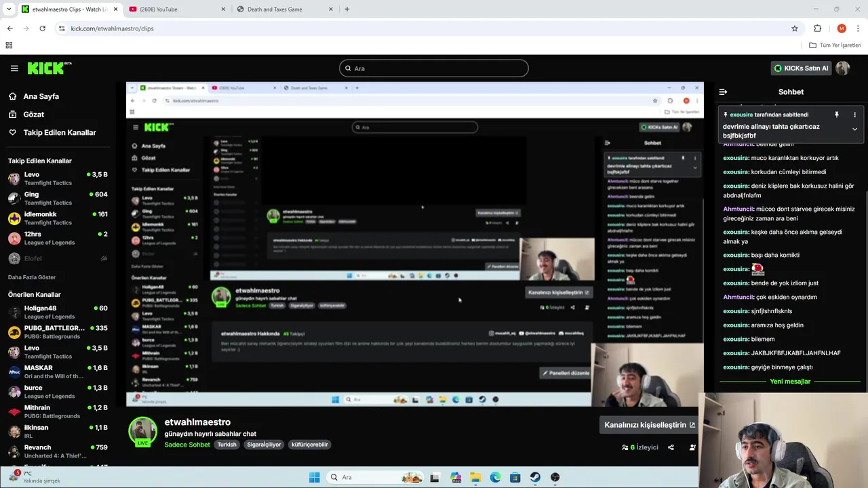This screenshot has width=868, height=488.
Task: Switch to Death and Taxes Game tab
Action: [284, 9]
